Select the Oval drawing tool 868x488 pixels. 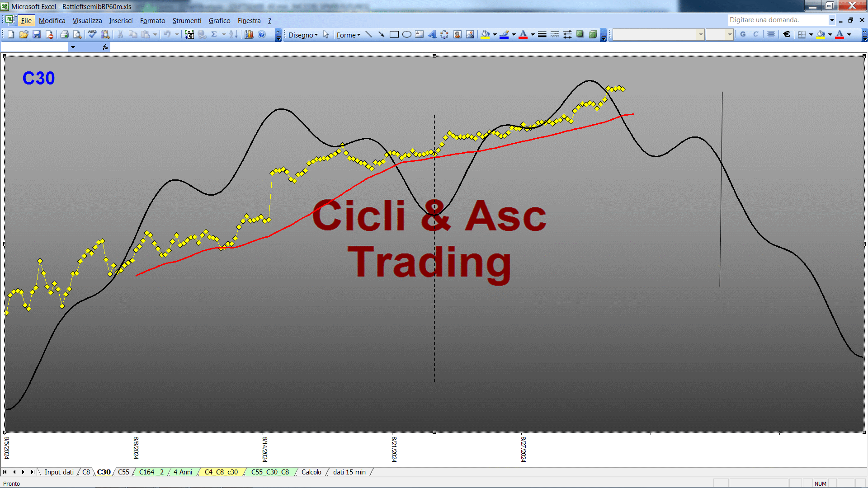pyautogui.click(x=406, y=34)
